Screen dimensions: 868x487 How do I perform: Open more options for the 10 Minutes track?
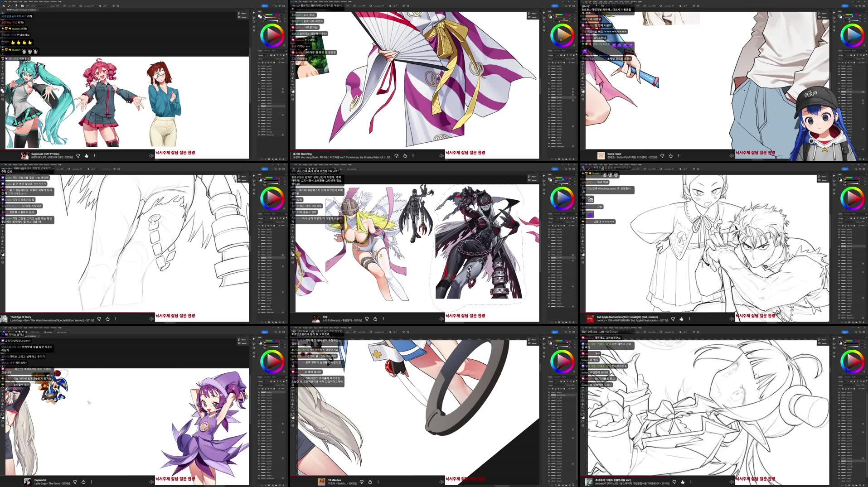[378, 482]
